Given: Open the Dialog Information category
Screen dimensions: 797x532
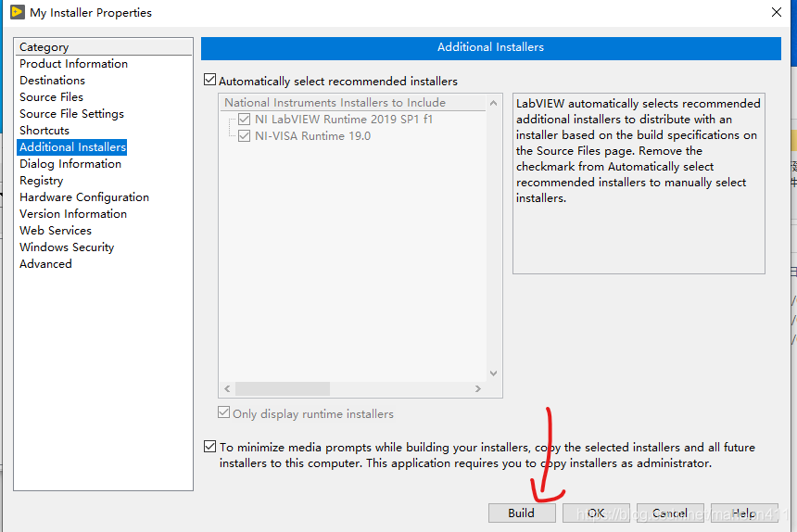Looking at the screenshot, I should 70,164.
